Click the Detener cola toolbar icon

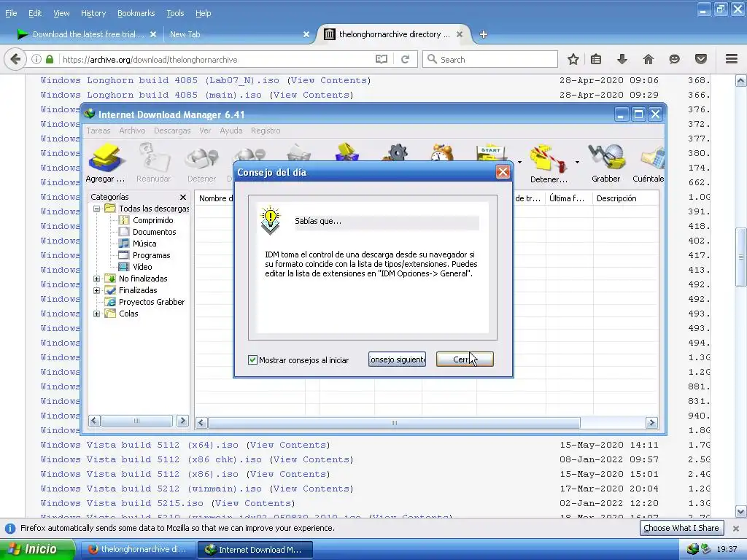coord(549,163)
